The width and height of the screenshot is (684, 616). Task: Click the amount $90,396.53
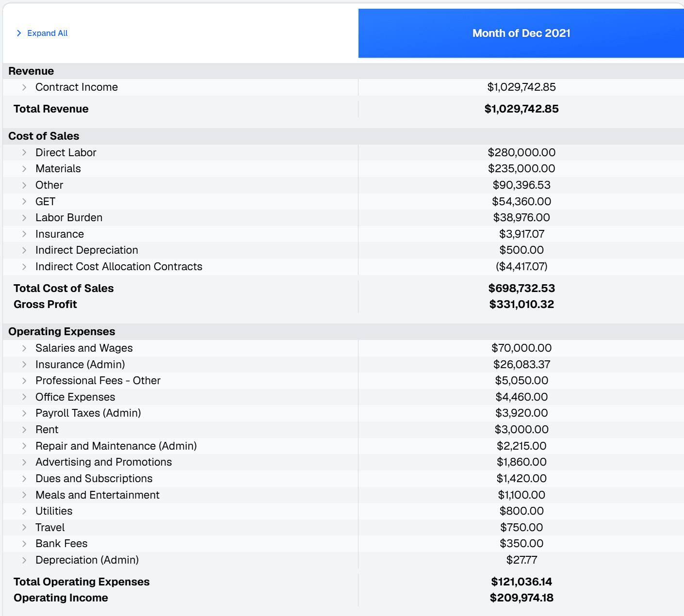tap(521, 185)
